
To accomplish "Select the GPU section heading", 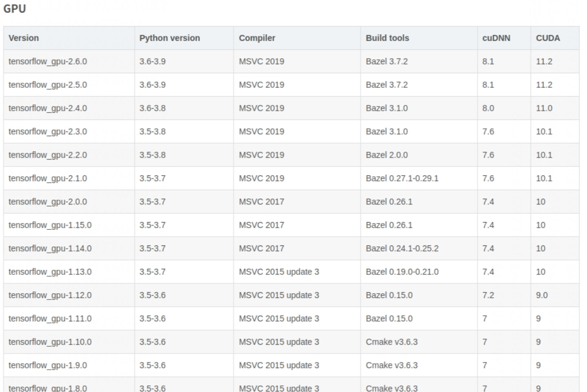I will pos(15,8).
